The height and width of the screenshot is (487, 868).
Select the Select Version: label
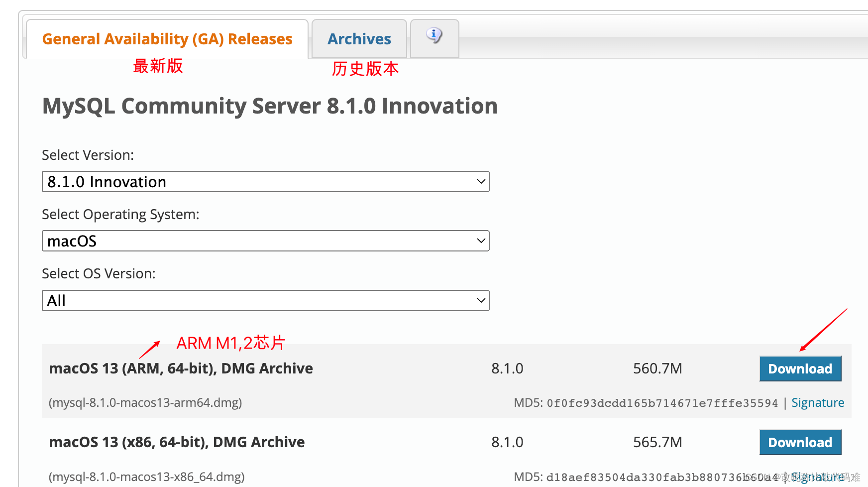tap(88, 155)
